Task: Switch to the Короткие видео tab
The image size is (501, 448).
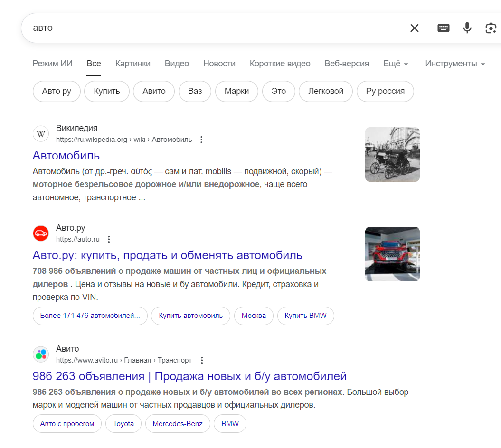Action: [280, 64]
